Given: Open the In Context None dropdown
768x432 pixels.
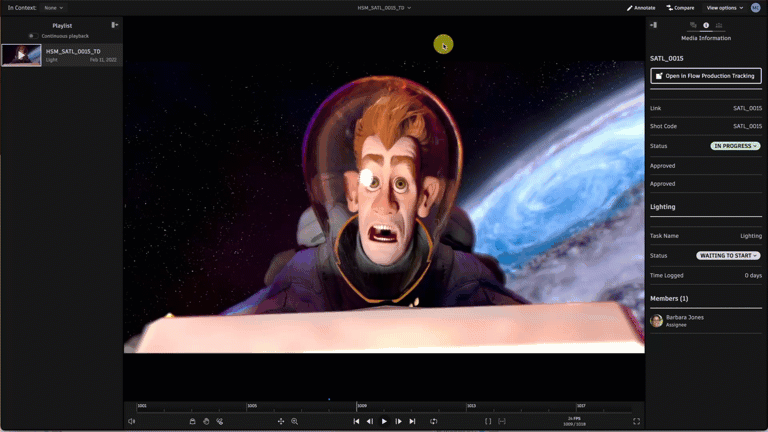Looking at the screenshot, I should (x=53, y=8).
